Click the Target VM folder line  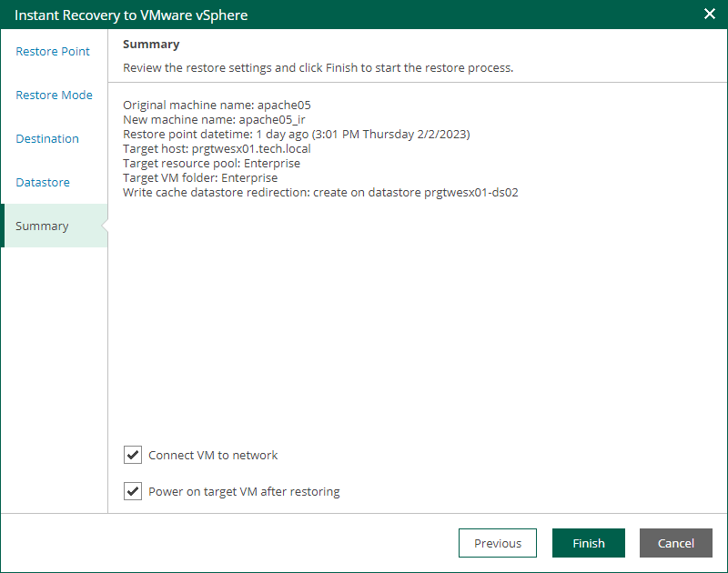click(200, 178)
